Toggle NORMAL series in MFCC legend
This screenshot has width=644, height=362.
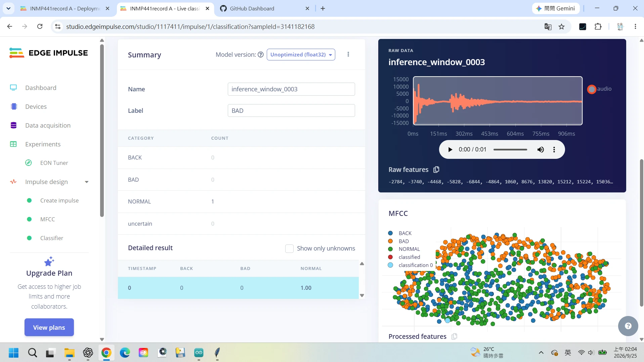click(x=404, y=249)
